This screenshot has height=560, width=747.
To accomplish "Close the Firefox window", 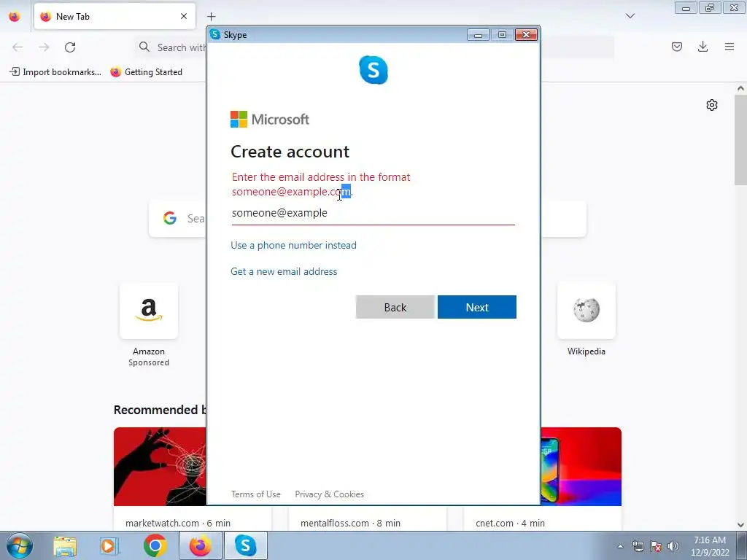I will (734, 8).
